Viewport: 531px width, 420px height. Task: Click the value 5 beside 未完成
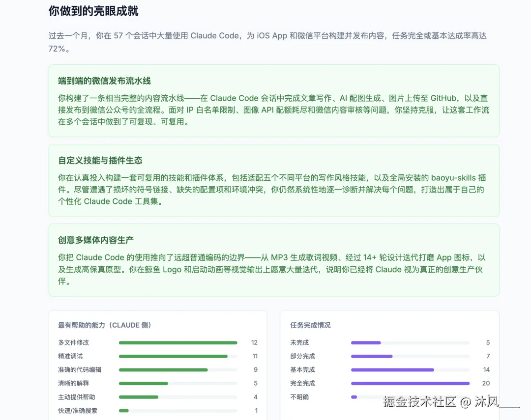[488, 342]
